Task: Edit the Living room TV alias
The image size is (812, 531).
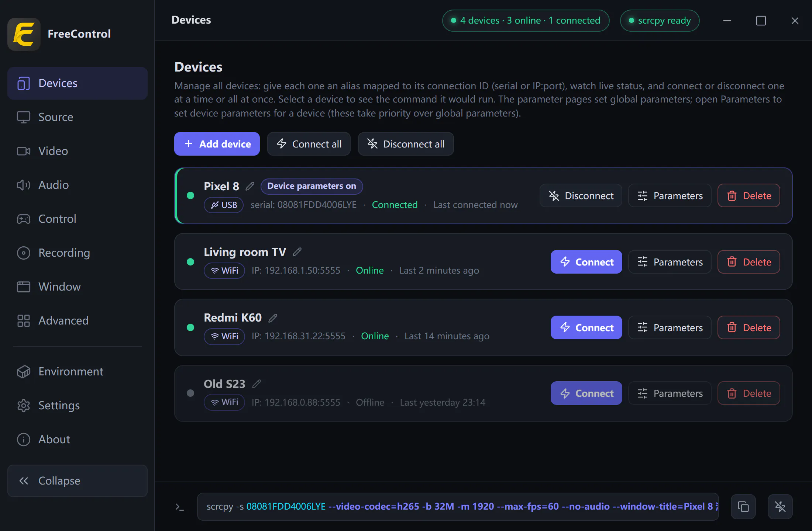Action: [x=297, y=252]
